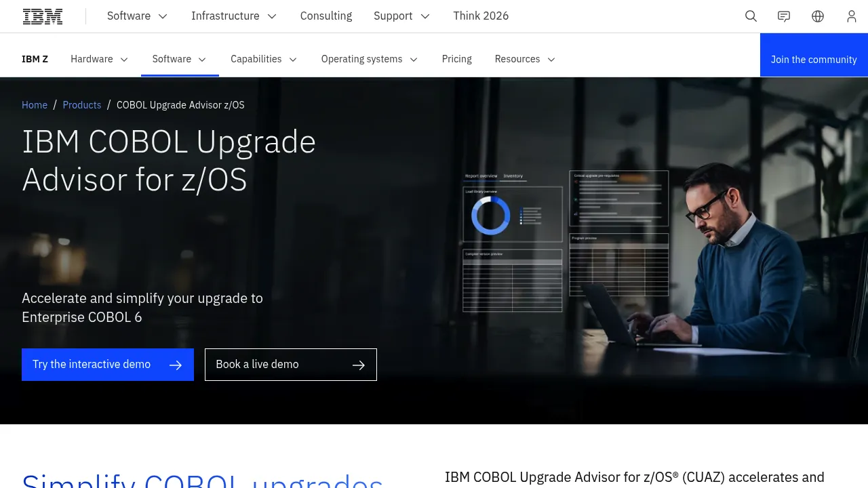Open the Capabilities dropdown
This screenshot has width=868, height=488.
(x=264, y=59)
